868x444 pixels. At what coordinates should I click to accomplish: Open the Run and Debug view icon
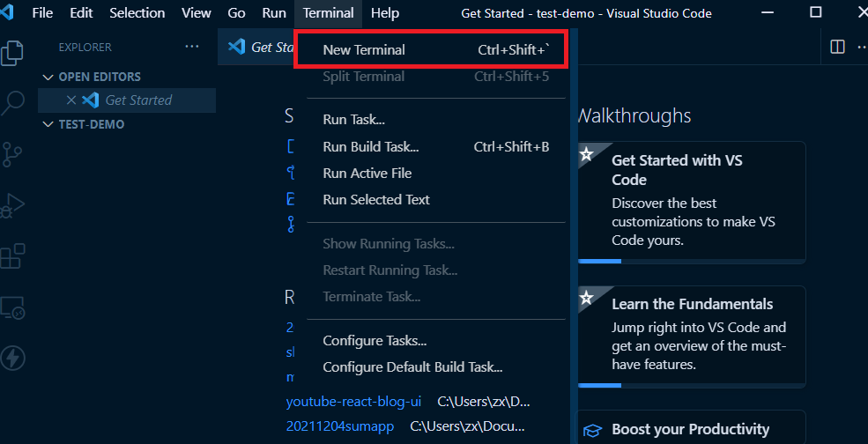tap(12, 205)
